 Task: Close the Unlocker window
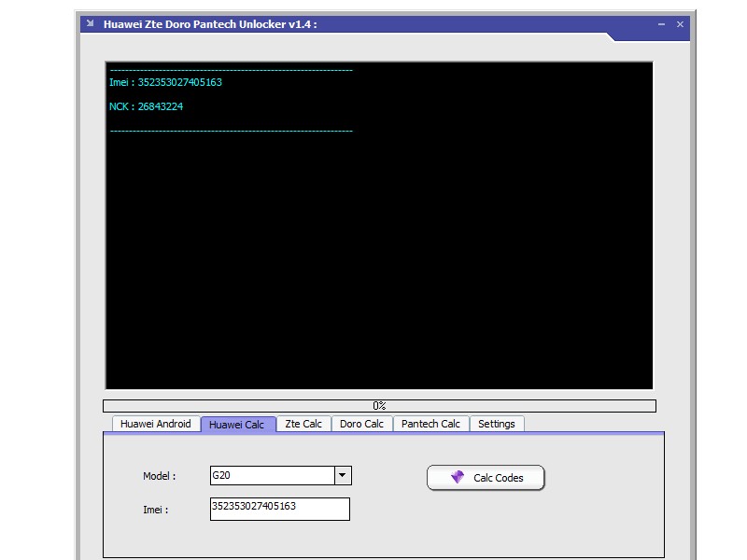(x=681, y=24)
